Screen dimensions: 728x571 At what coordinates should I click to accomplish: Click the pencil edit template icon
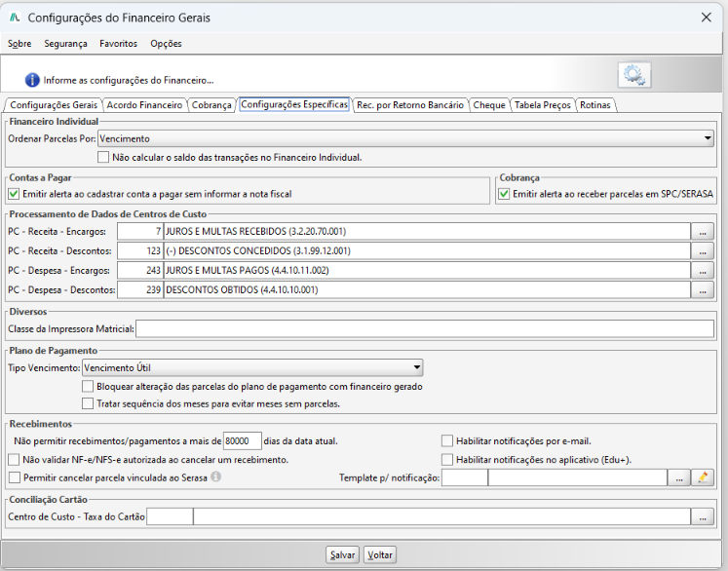click(x=703, y=477)
